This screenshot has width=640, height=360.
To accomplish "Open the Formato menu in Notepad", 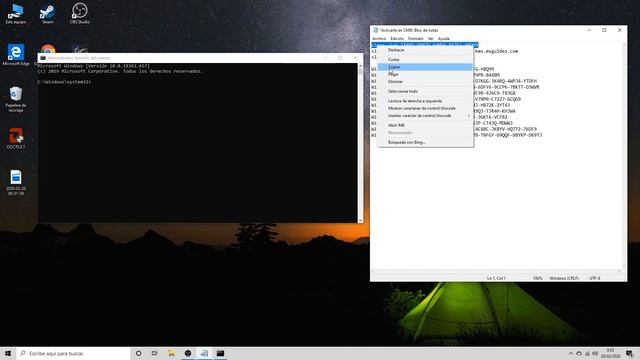I will 416,38.
